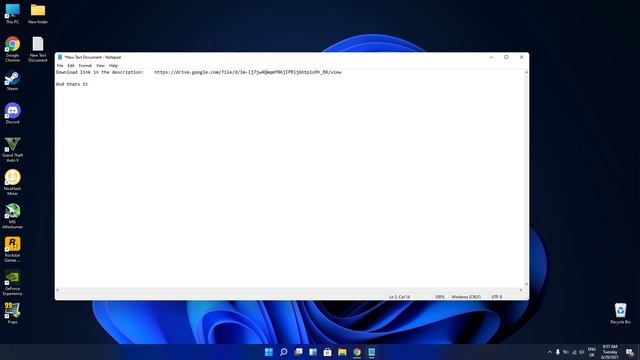Click the Ln/Col status bar entry
Screen dimensions: 640x360
pos(399,297)
